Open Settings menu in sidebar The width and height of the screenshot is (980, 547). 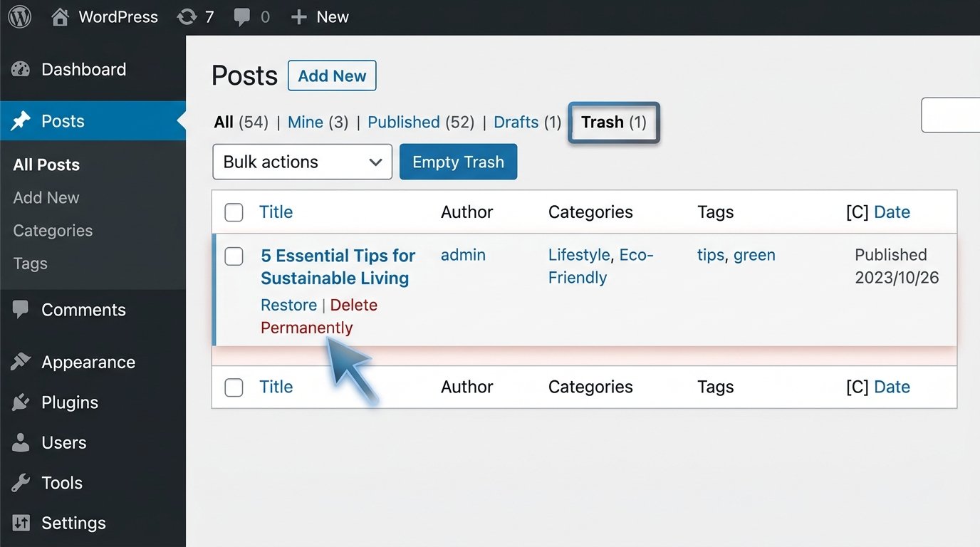point(73,523)
